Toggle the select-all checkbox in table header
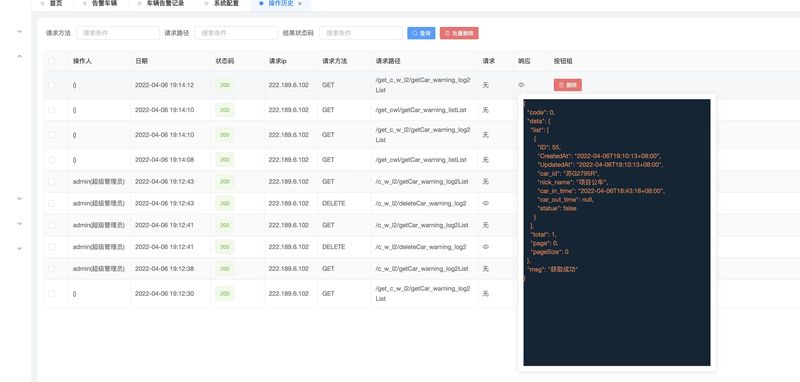This screenshot has width=800, height=382. point(52,61)
